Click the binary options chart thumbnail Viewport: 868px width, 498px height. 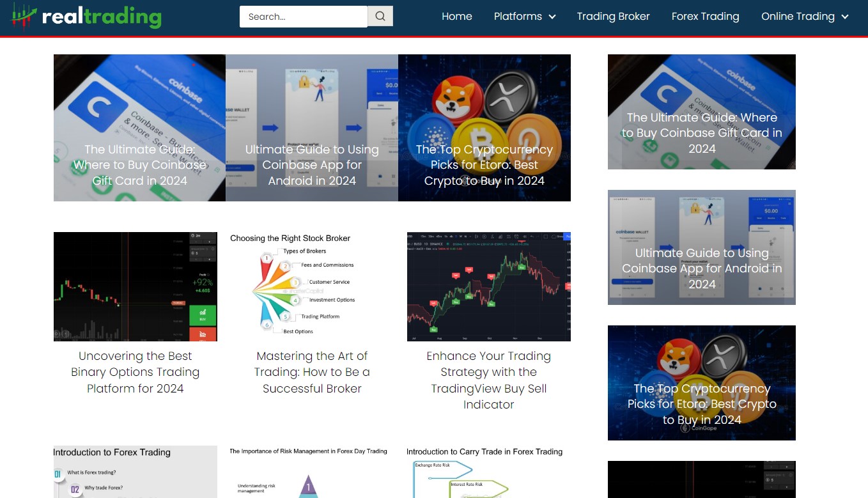pyautogui.click(x=136, y=286)
